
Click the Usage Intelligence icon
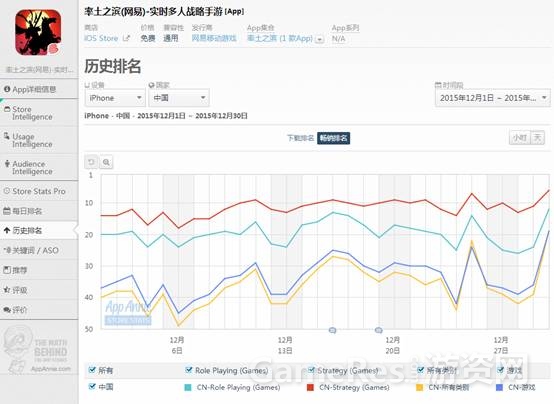click(x=7, y=136)
